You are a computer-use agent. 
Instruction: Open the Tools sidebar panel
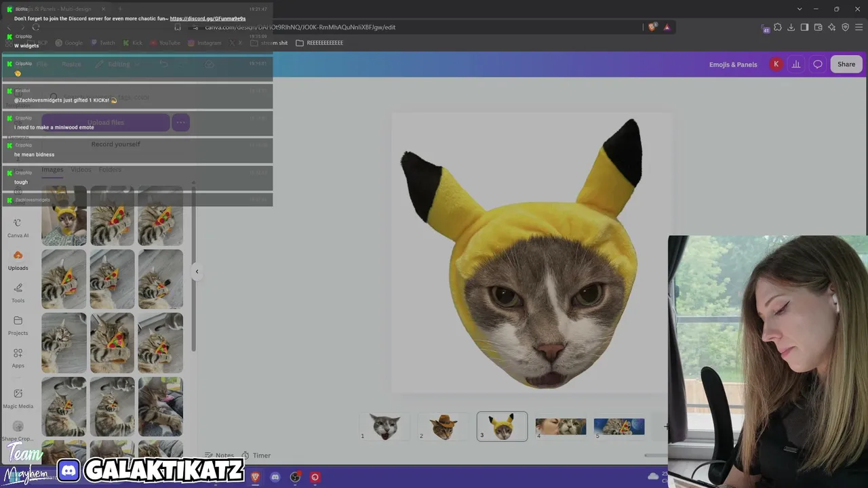coord(18,293)
